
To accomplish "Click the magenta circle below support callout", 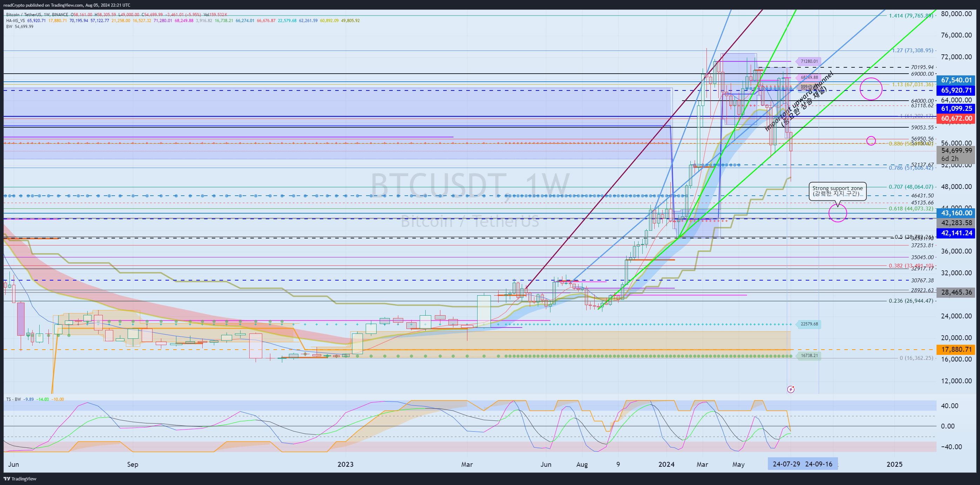I will pos(838,213).
